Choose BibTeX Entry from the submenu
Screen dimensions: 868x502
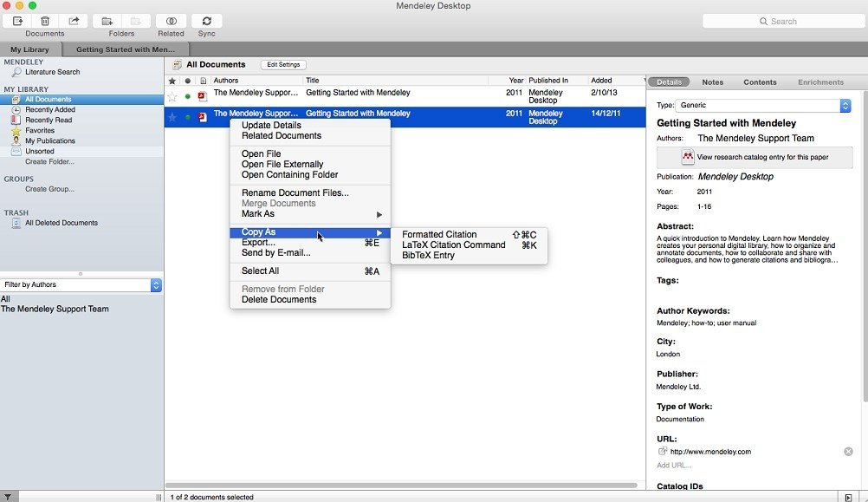pos(469,256)
